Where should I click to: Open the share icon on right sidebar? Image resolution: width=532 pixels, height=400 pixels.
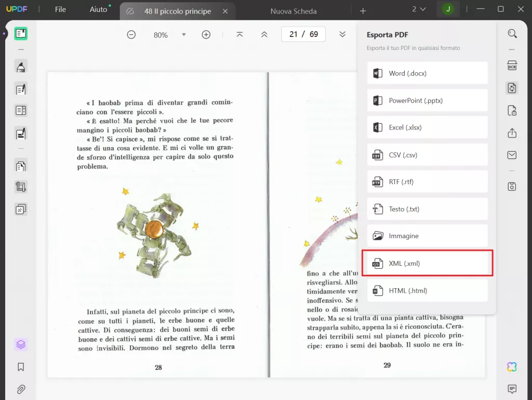[512, 133]
